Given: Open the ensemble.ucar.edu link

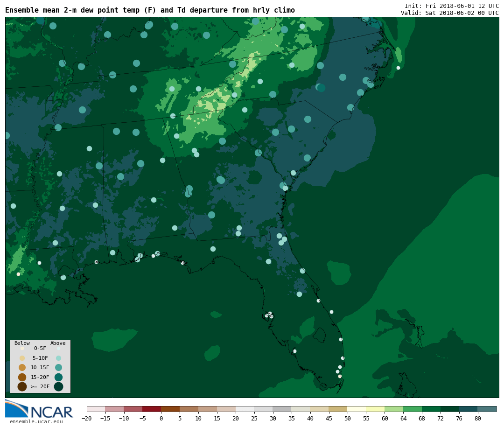Looking at the screenshot, I should (36, 422).
